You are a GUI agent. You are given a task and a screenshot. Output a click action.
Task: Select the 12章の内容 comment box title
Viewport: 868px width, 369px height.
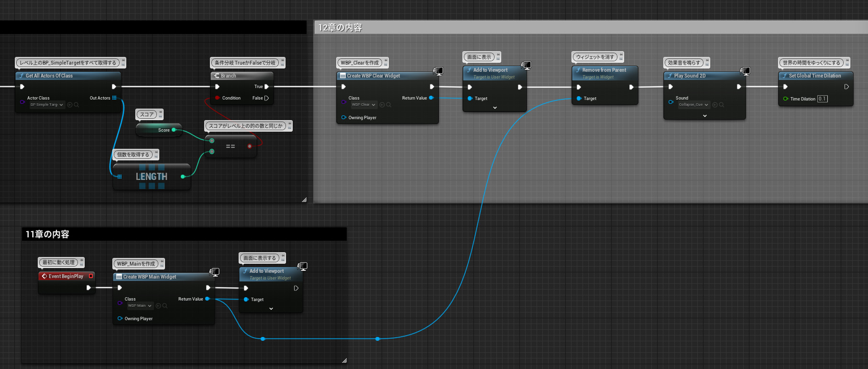coord(340,28)
